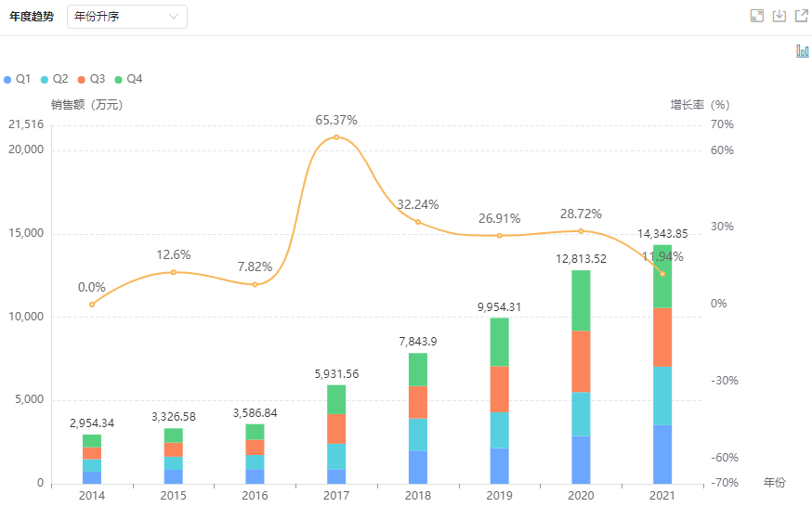Click the 0.0% growth point for 2014
This screenshot has height=507, width=812.
point(92,305)
